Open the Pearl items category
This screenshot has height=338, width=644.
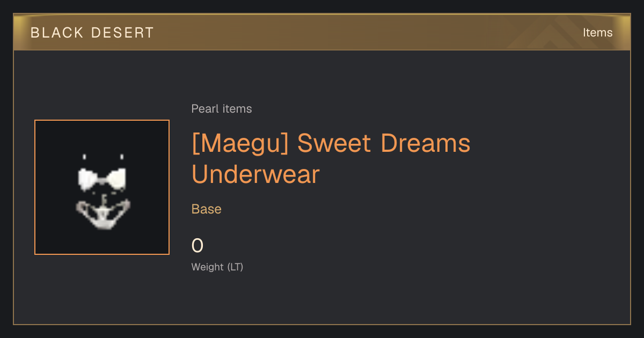pos(222,109)
